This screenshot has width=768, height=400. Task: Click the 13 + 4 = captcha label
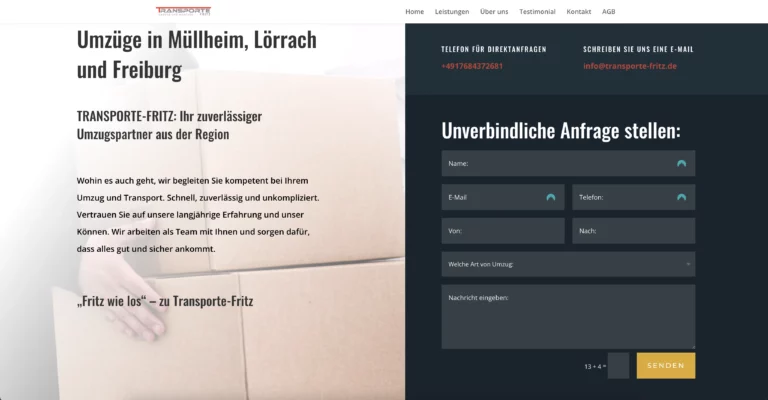tap(595, 366)
